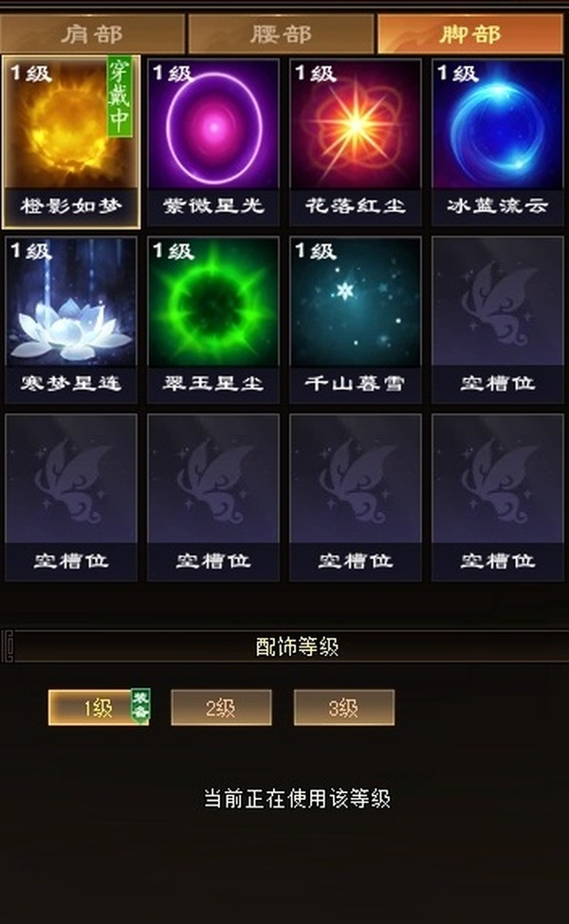The width and height of the screenshot is (569, 924).
Task: Switch to the 肩部 tab
Action: [x=93, y=34]
